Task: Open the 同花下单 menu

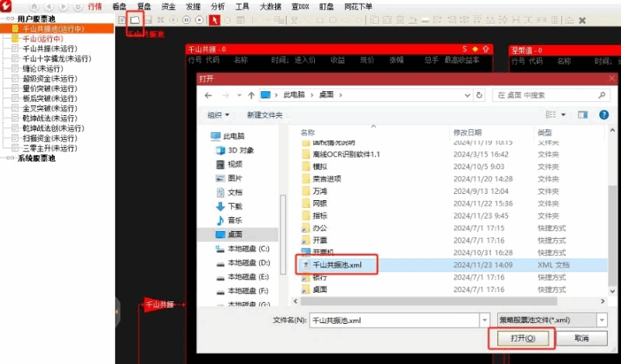Action: click(x=358, y=7)
